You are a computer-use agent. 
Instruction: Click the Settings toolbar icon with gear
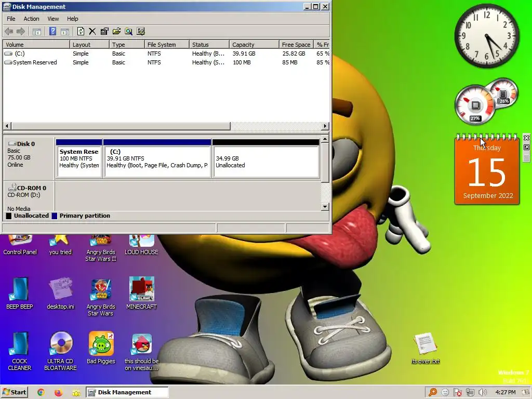(x=141, y=32)
